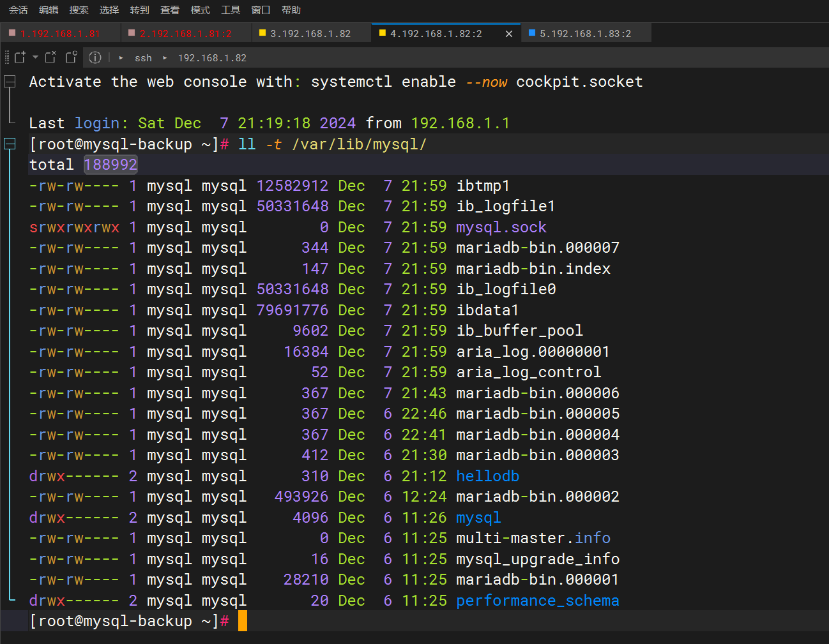
Task: Click the mariadb-bin.000005 file name
Action: point(538,414)
